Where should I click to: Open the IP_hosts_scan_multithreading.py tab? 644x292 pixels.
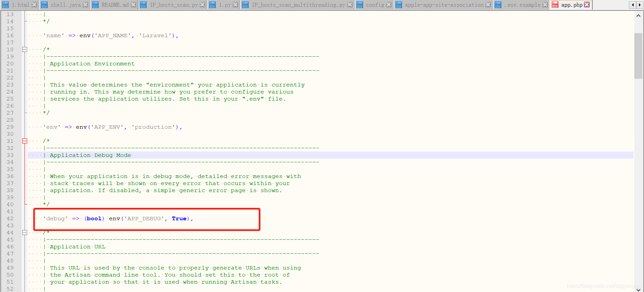298,5
